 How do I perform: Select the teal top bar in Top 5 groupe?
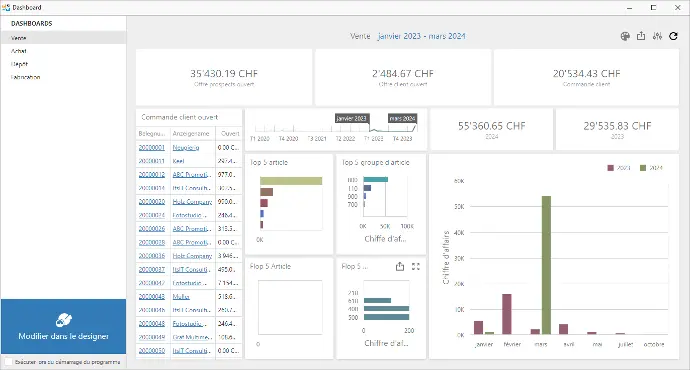coord(376,180)
